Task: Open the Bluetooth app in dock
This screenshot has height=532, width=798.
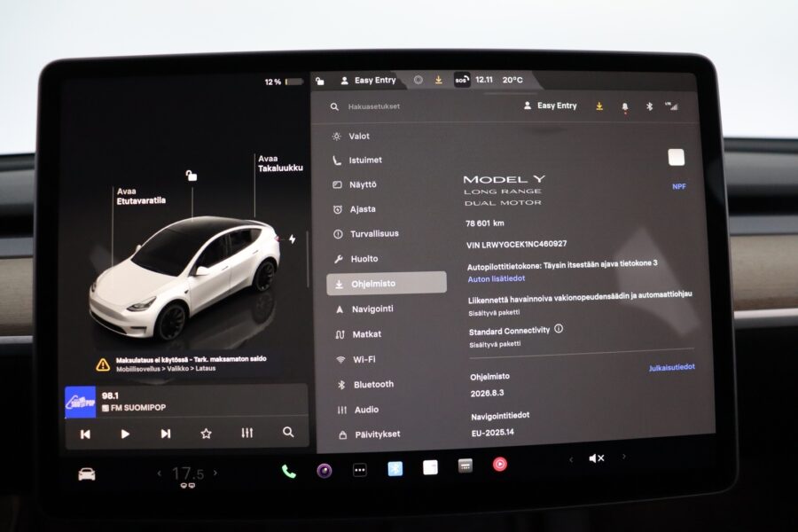Action: [395, 468]
